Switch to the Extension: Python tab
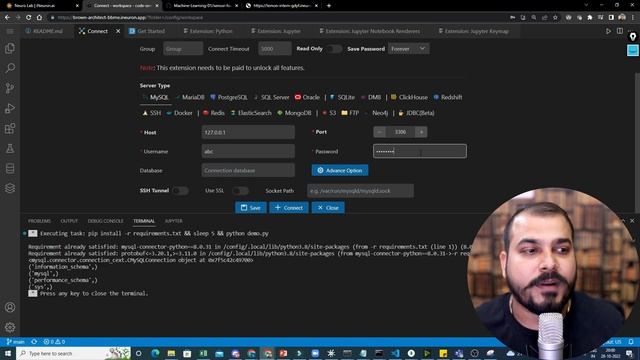The image size is (640, 360). click(x=208, y=31)
